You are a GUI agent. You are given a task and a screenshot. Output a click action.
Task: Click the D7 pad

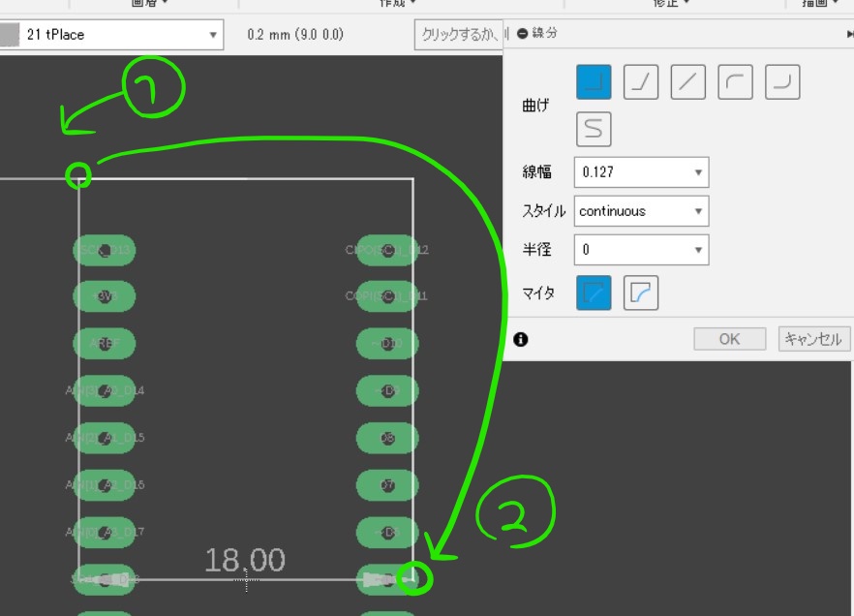[387, 485]
